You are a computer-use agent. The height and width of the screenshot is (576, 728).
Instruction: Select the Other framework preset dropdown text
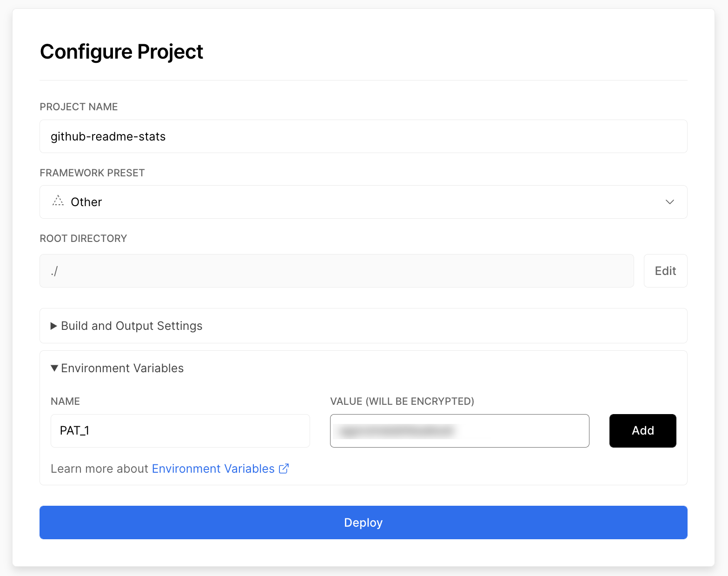pos(86,202)
